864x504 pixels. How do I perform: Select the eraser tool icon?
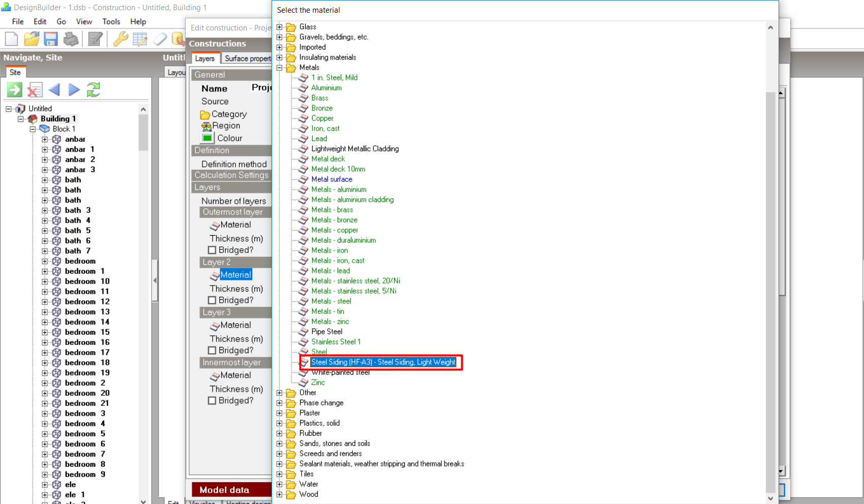(x=160, y=39)
